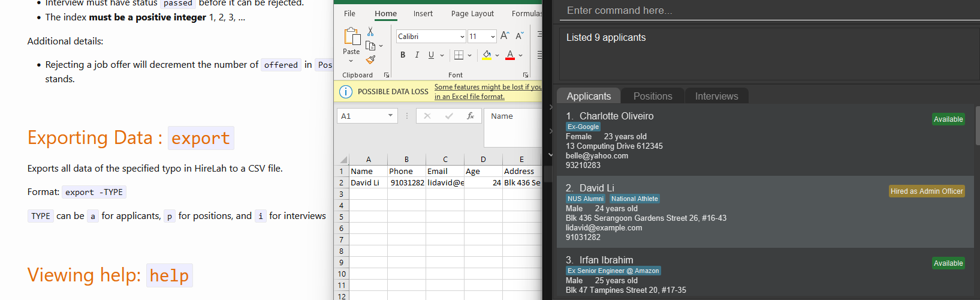The image size is (980, 300).
Task: Open the underline style dropdown arrow
Action: [442, 55]
